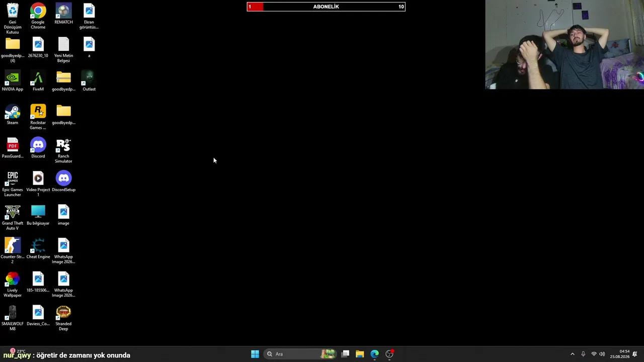Launch Google Chrome from the desktop
Screen dimensions: 644x362
click(38, 16)
